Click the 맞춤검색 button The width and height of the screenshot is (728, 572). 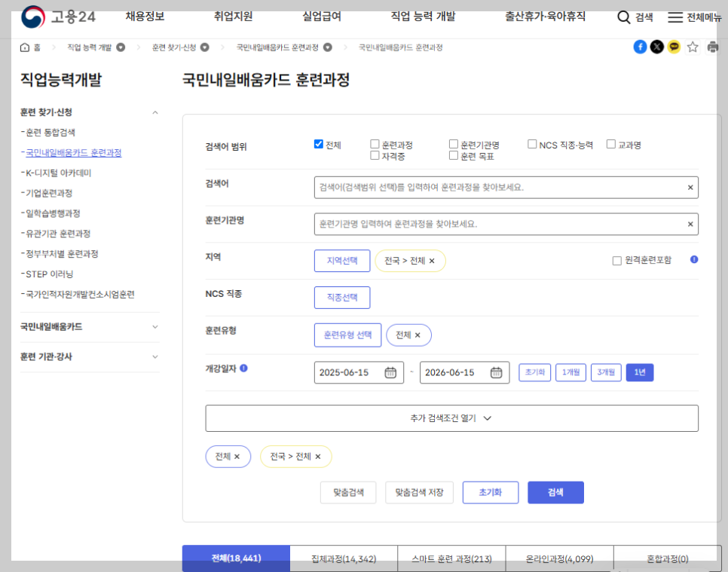coord(348,493)
